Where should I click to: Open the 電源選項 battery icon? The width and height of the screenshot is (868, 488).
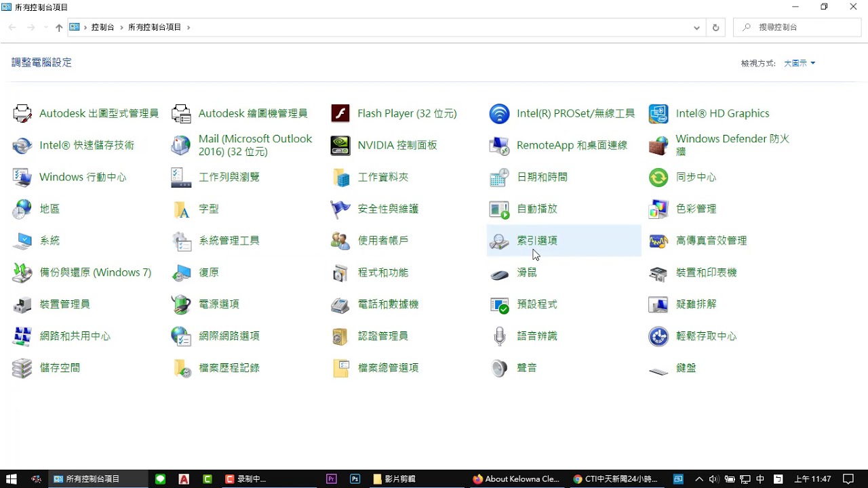[181, 304]
